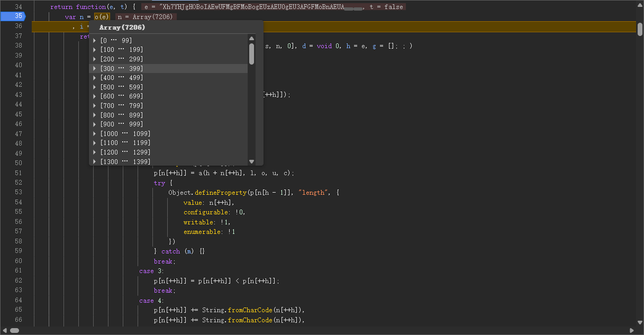This screenshot has width=644, height=335.
Task: Click 'return function(e, t) {' text
Action: click(x=93, y=7)
